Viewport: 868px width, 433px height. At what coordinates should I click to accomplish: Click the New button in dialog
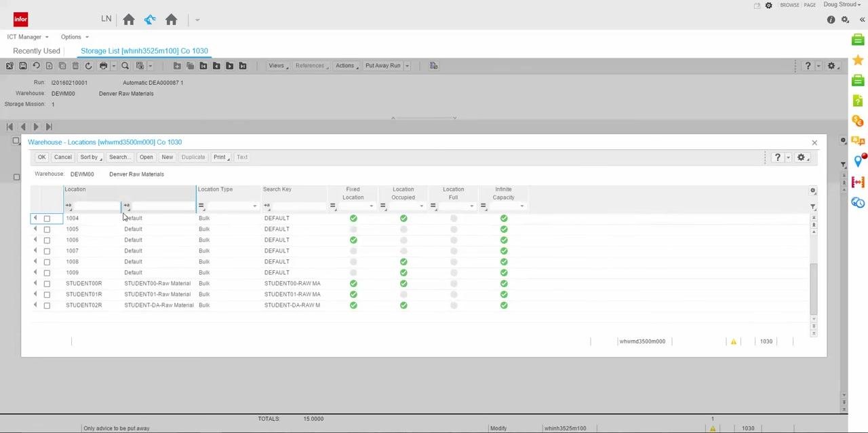[x=167, y=157]
